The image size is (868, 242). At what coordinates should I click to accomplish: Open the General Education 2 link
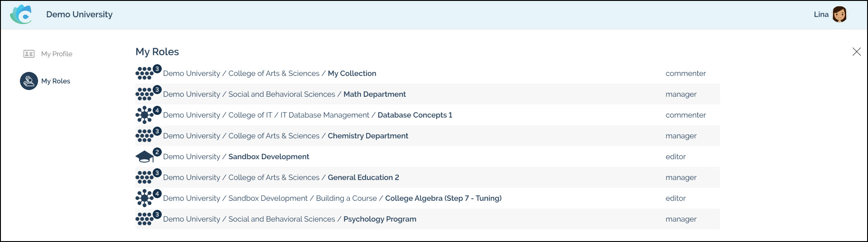(x=363, y=177)
